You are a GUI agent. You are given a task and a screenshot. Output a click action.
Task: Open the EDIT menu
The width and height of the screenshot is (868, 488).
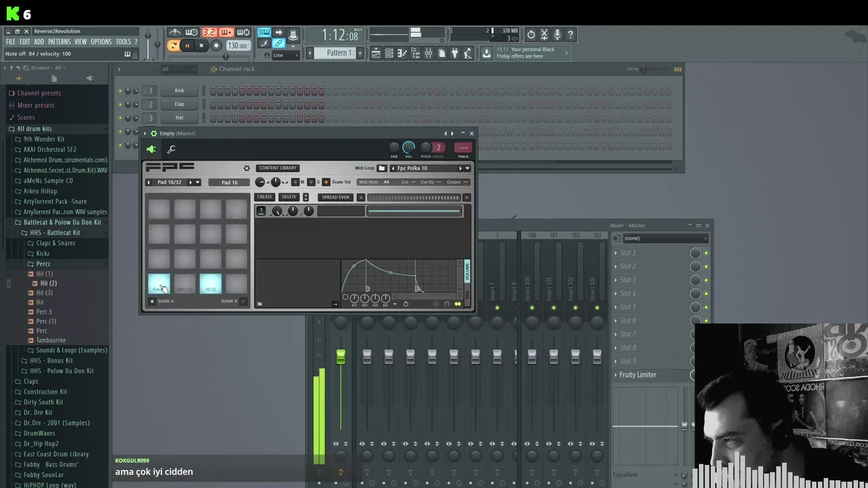coord(24,42)
